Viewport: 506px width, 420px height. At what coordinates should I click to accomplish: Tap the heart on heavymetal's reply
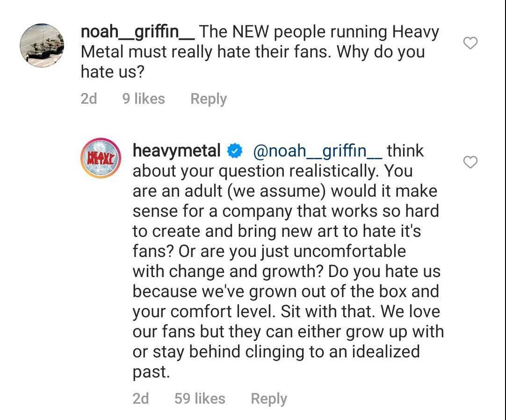click(x=470, y=162)
